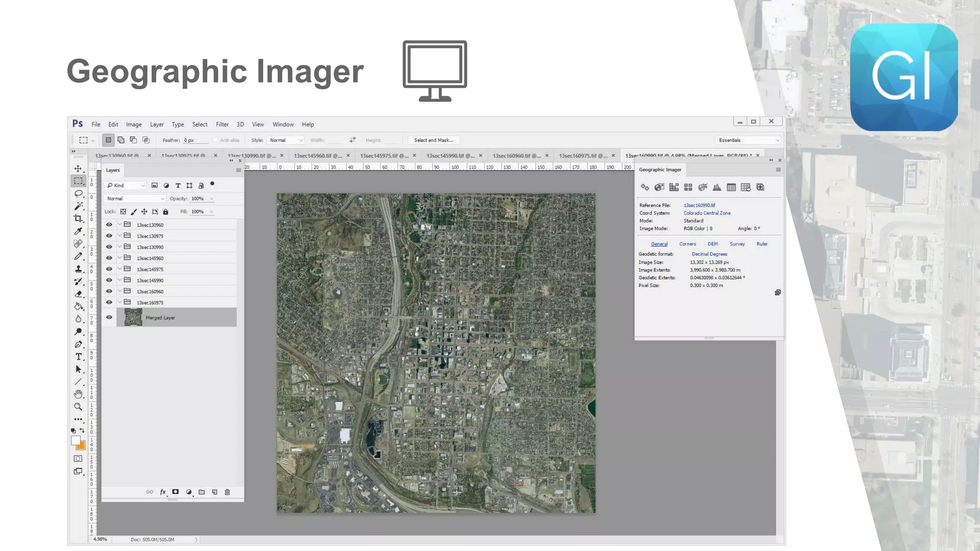Screen dimensions: 980x551
Task: Switch to the 13sec145960.tif document tab
Action: [x=318, y=155]
